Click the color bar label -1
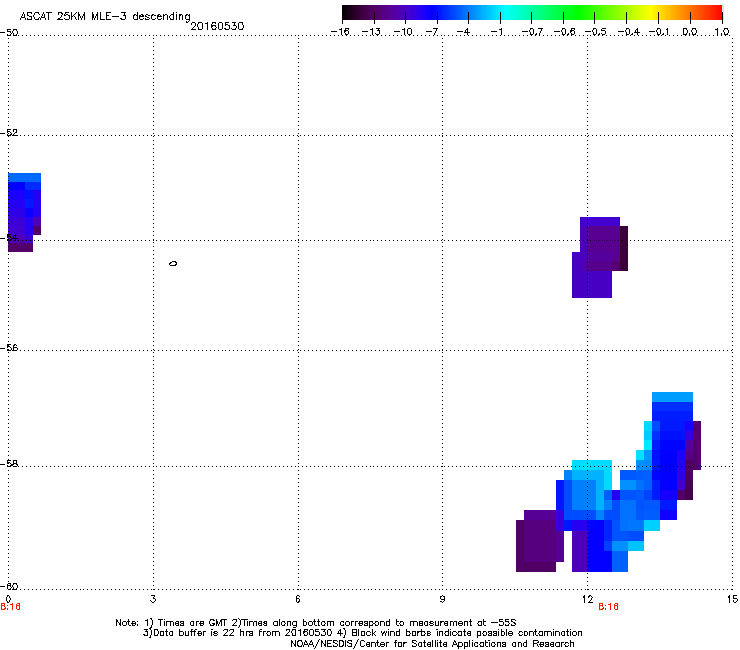This screenshot has height=650, width=740. (496, 32)
